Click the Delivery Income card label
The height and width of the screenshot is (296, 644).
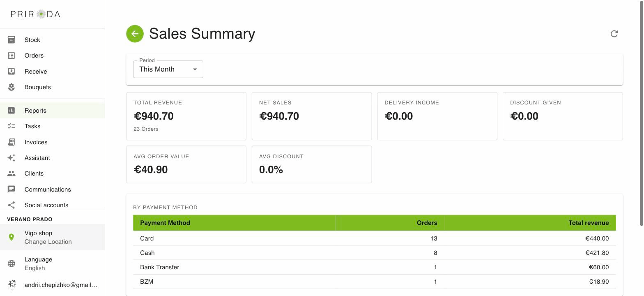(x=412, y=103)
